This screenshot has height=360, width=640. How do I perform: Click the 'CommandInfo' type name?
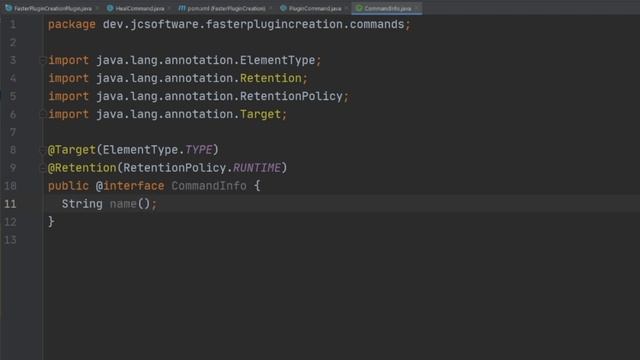click(209, 186)
